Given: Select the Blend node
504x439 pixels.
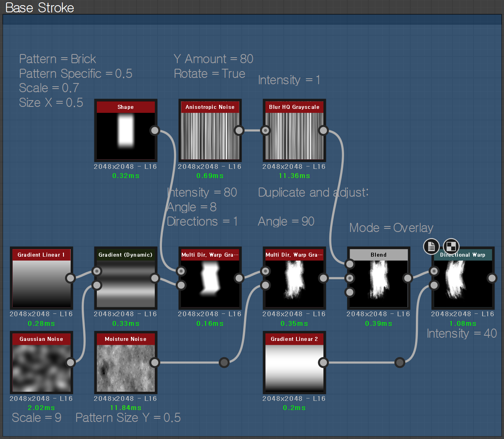Looking at the screenshot, I should 379,278.
